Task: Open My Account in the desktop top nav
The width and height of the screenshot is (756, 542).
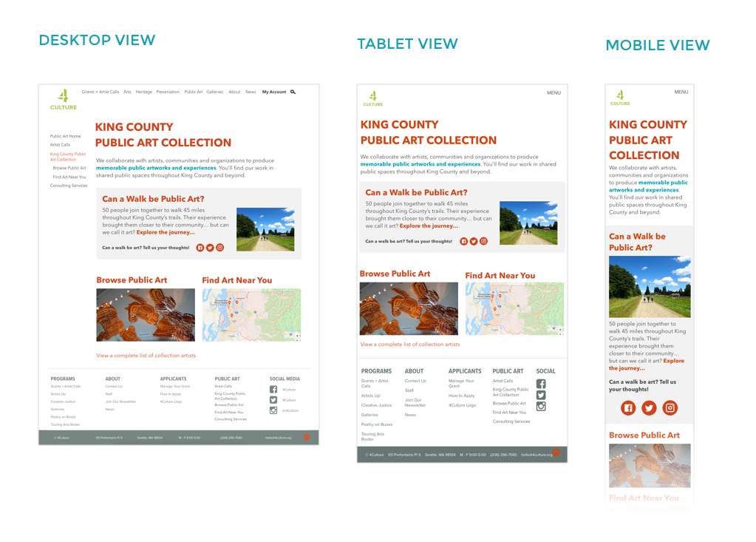Action: 274,92
